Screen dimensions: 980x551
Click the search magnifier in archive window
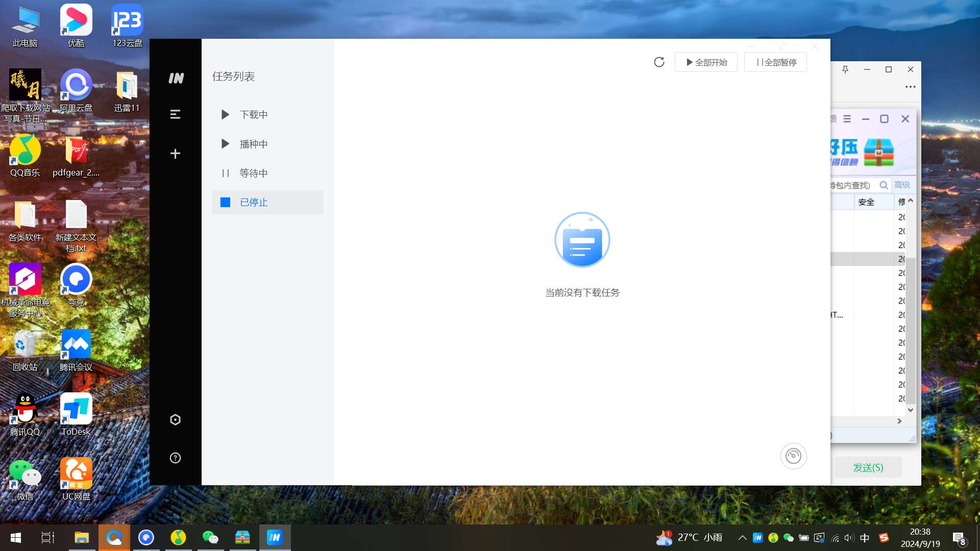(884, 185)
